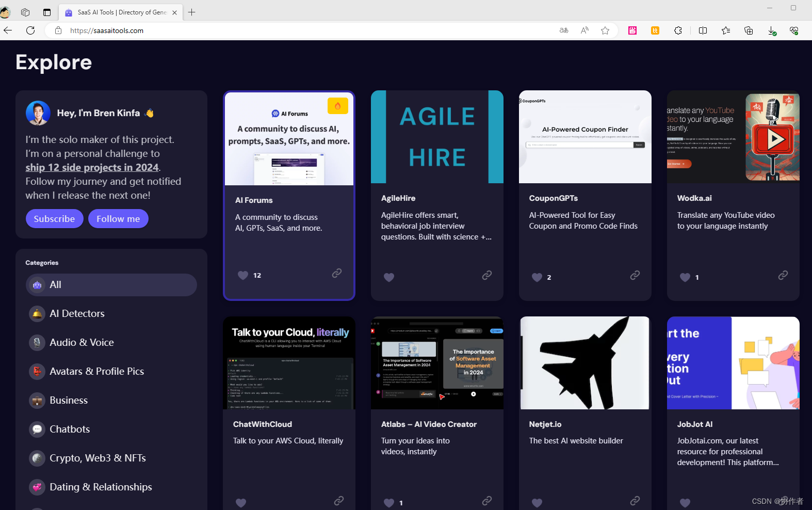Image resolution: width=812 pixels, height=510 pixels.
Task: Like the Netjet.io card heart
Action: (x=537, y=503)
